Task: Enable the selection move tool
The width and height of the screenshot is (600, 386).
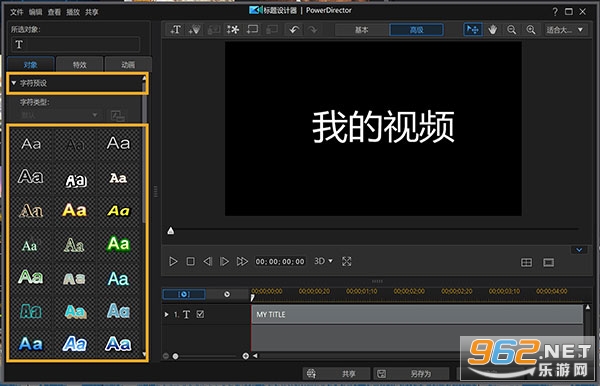Action: (x=473, y=29)
